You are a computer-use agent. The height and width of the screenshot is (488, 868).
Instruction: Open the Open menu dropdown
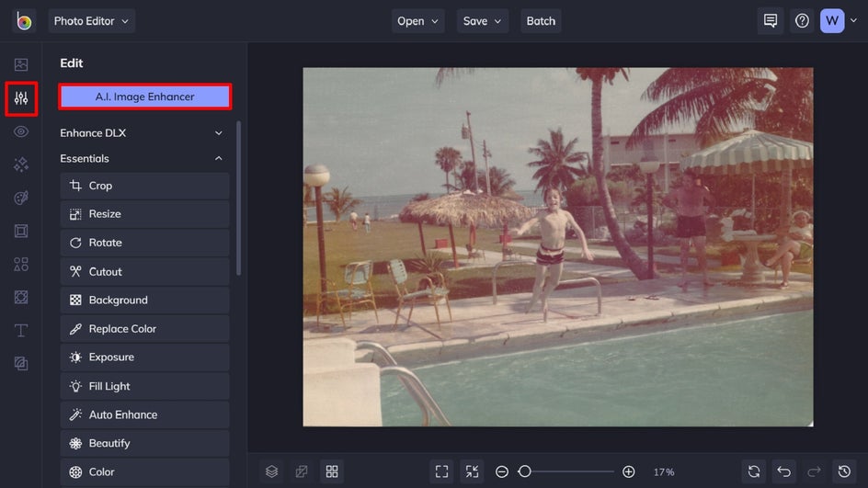418,21
